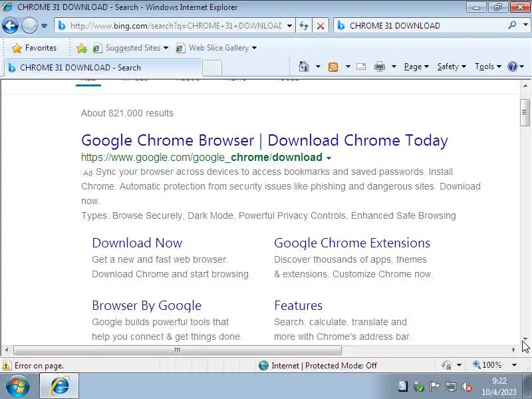Open the Page menu
The width and height of the screenshot is (532, 399).
coord(416,66)
